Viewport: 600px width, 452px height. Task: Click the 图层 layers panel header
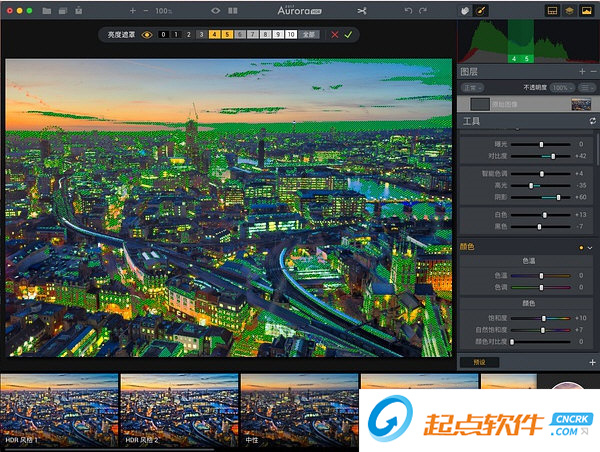click(528, 72)
